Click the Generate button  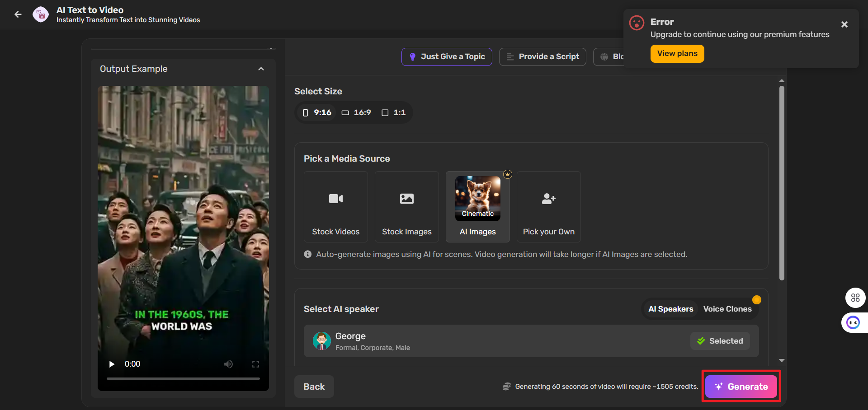(741, 387)
